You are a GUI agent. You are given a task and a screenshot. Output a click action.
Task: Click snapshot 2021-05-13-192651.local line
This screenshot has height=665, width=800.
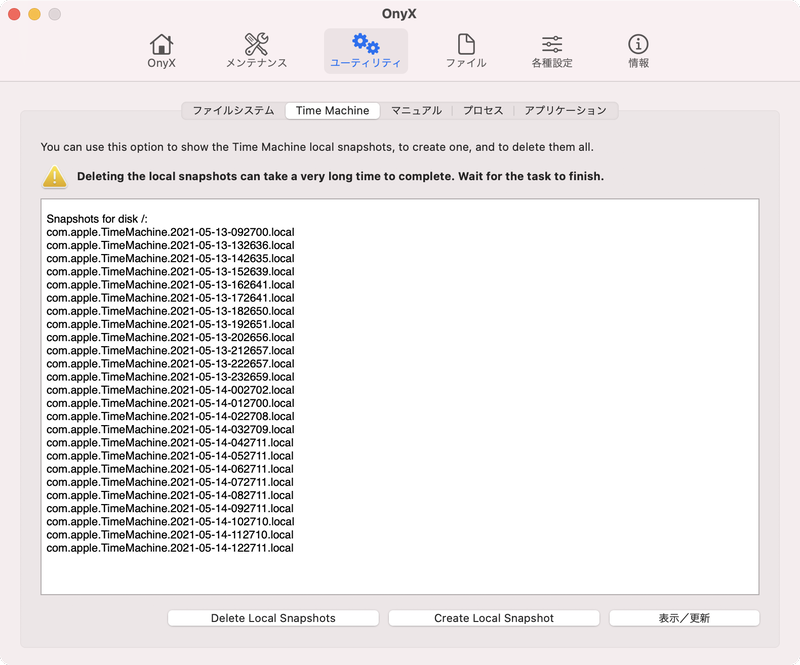point(170,324)
